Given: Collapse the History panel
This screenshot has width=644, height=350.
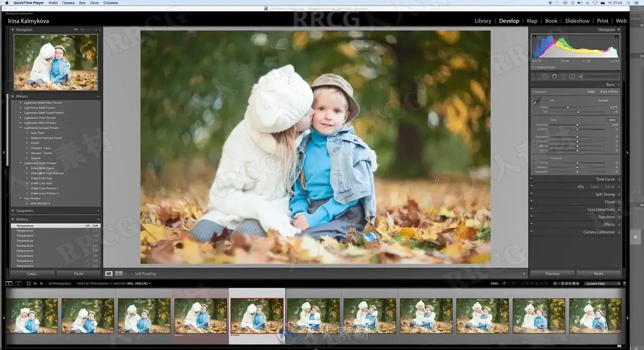Looking at the screenshot, I should 13,219.
